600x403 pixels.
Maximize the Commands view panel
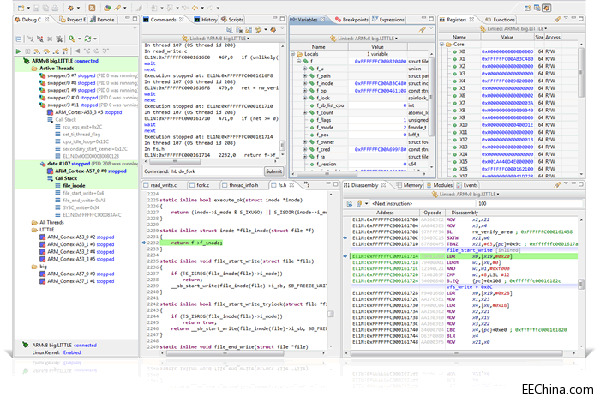tap(282, 19)
